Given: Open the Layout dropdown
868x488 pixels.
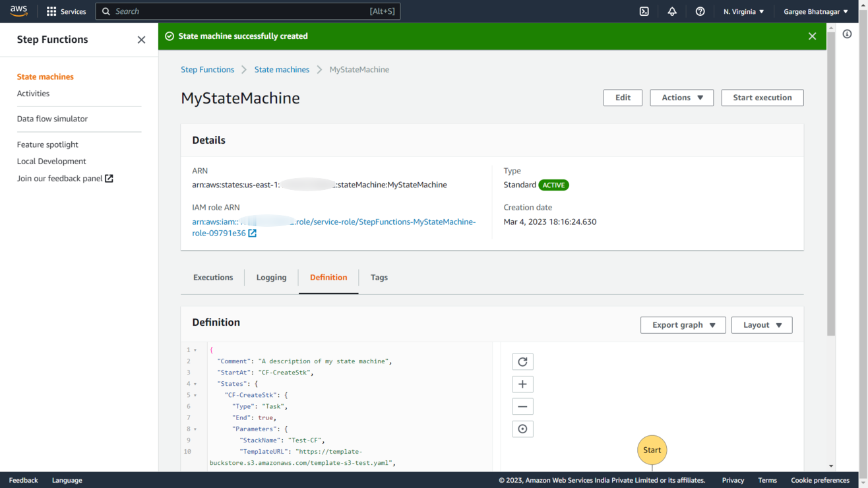Looking at the screenshot, I should (761, 325).
